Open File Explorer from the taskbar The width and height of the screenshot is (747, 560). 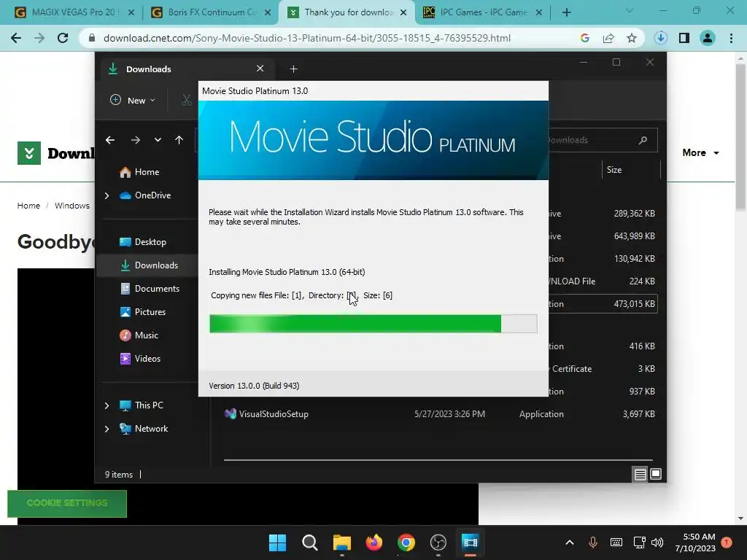point(341,542)
